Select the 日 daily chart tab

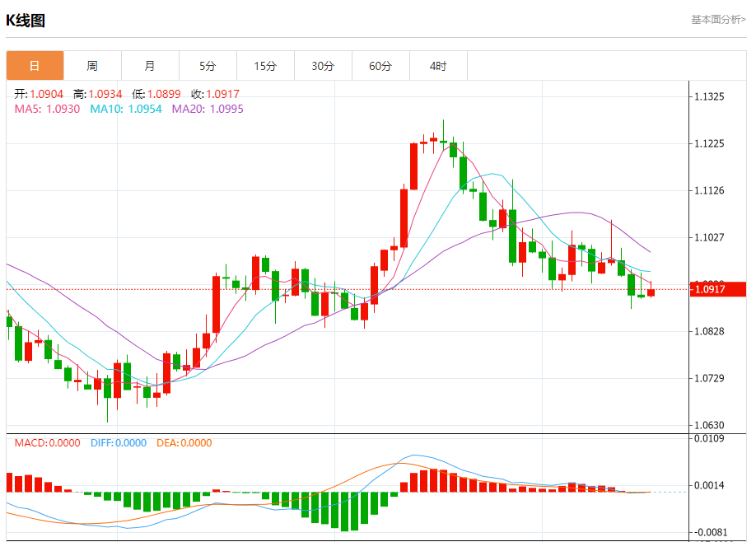(x=35, y=66)
